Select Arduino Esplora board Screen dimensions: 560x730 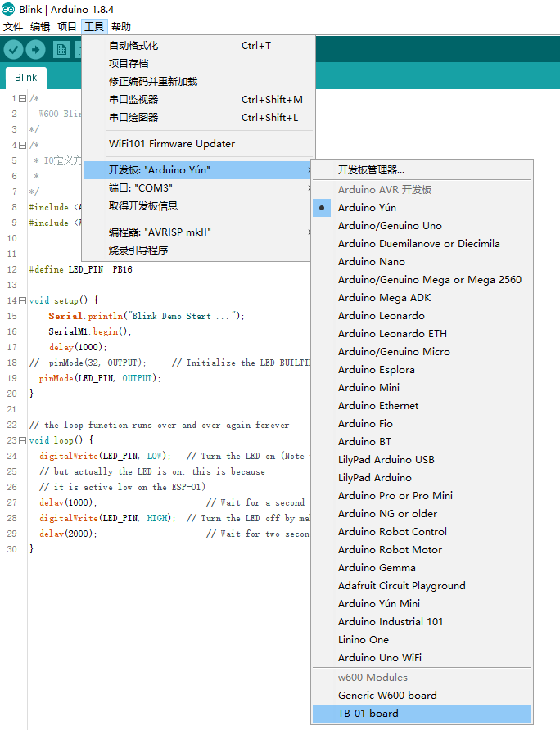(422, 370)
